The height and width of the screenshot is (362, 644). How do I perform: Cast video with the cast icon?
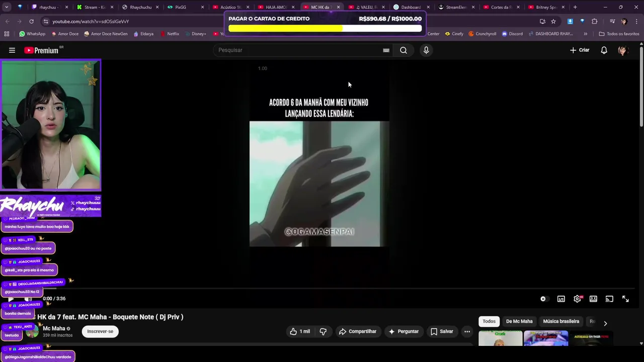[609, 299]
